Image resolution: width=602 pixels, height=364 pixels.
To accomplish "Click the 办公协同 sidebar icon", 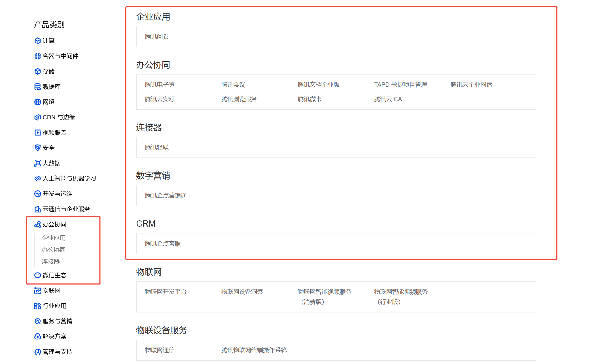I will [37, 224].
